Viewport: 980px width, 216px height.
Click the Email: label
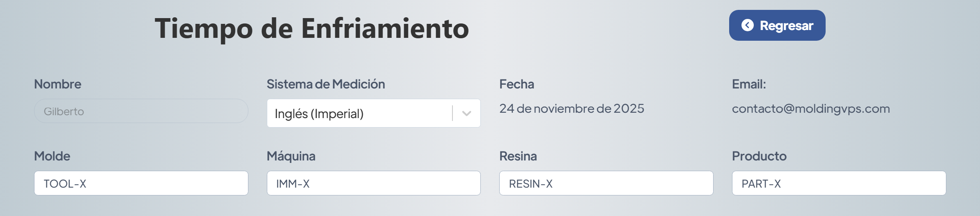pos(749,84)
